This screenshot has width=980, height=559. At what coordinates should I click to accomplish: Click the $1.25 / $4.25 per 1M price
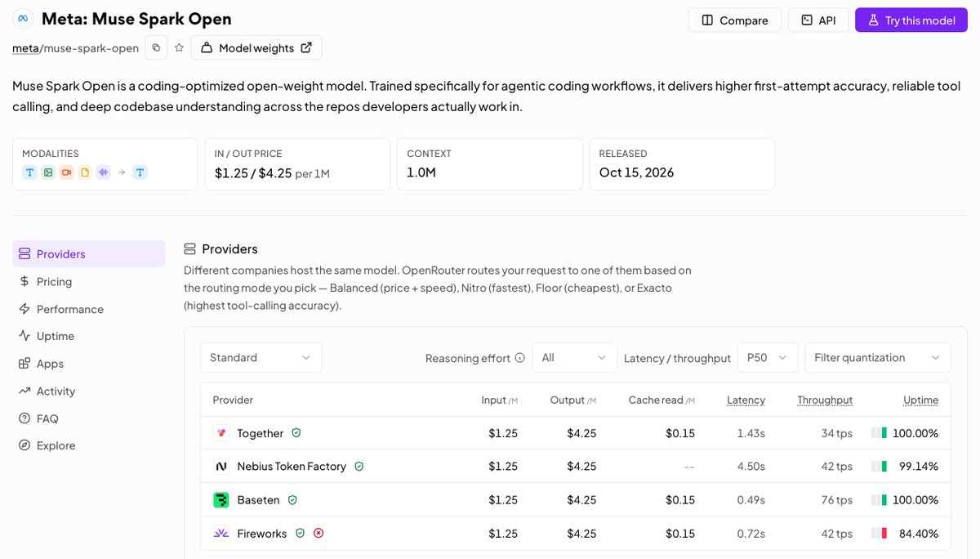[x=272, y=172]
